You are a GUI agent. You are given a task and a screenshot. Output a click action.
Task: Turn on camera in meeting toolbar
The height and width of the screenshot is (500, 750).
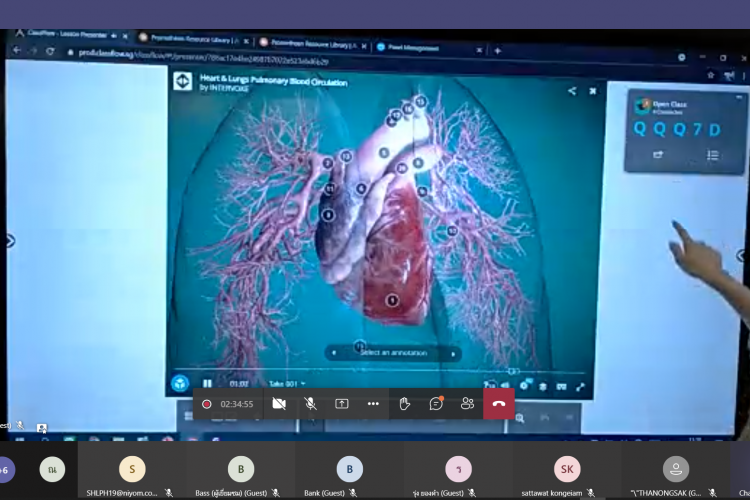[x=279, y=403]
